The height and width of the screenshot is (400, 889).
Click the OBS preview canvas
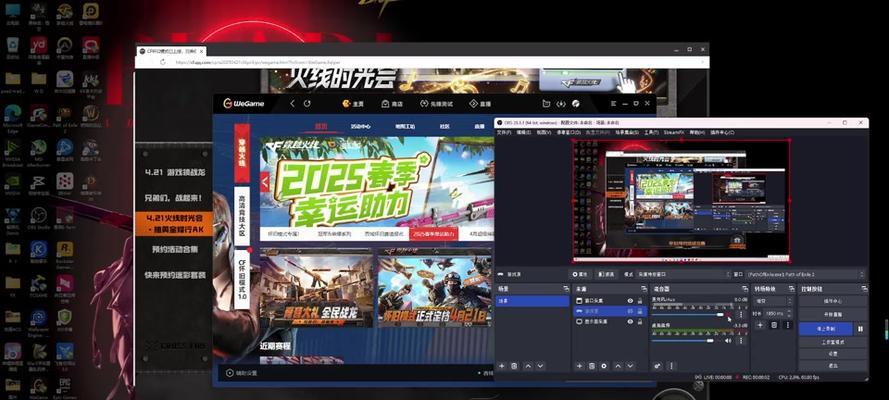(681, 201)
